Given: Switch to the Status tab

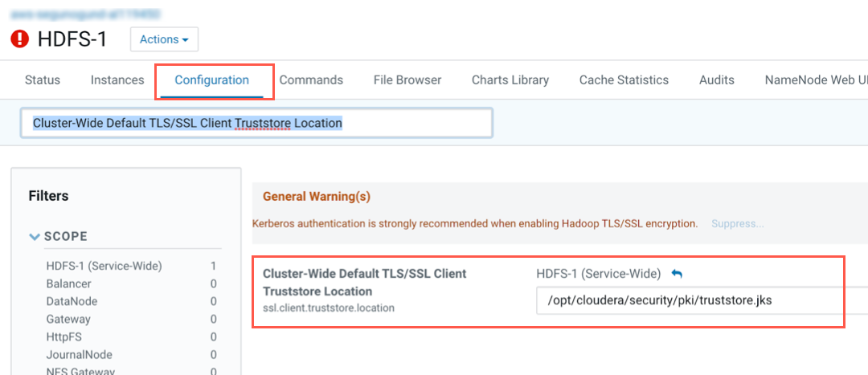Looking at the screenshot, I should pyautogui.click(x=43, y=79).
